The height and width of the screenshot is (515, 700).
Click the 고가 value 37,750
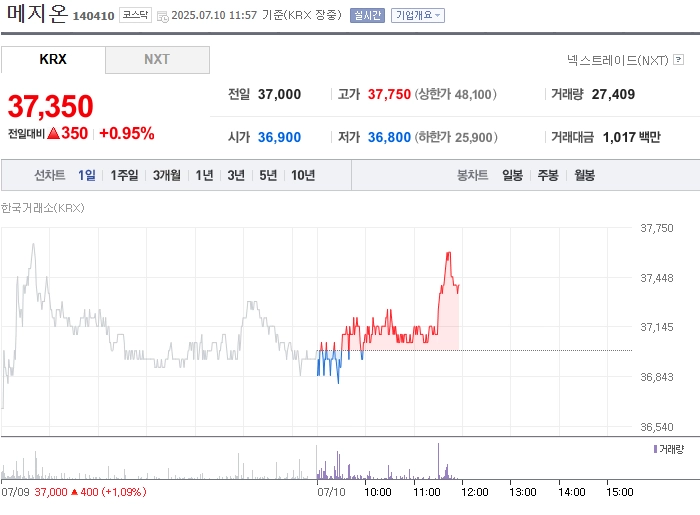(x=389, y=94)
